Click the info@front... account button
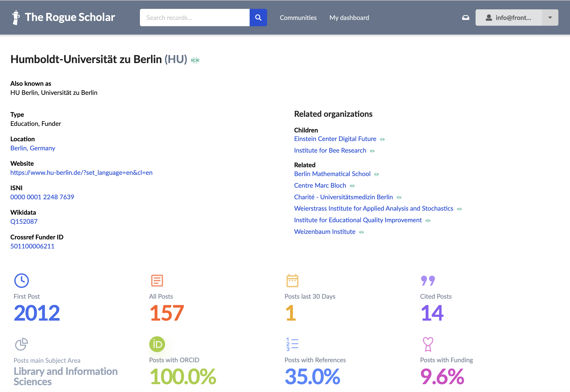The height and width of the screenshot is (392, 570). click(x=509, y=17)
